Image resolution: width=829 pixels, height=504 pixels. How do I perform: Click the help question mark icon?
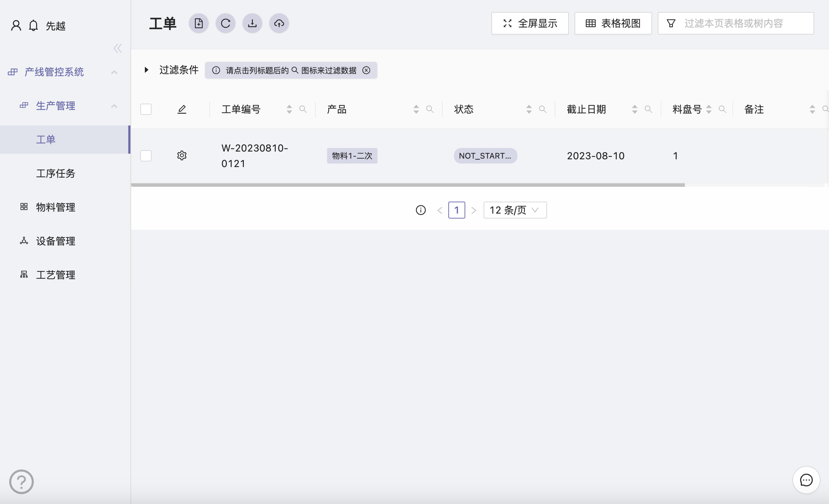22,481
